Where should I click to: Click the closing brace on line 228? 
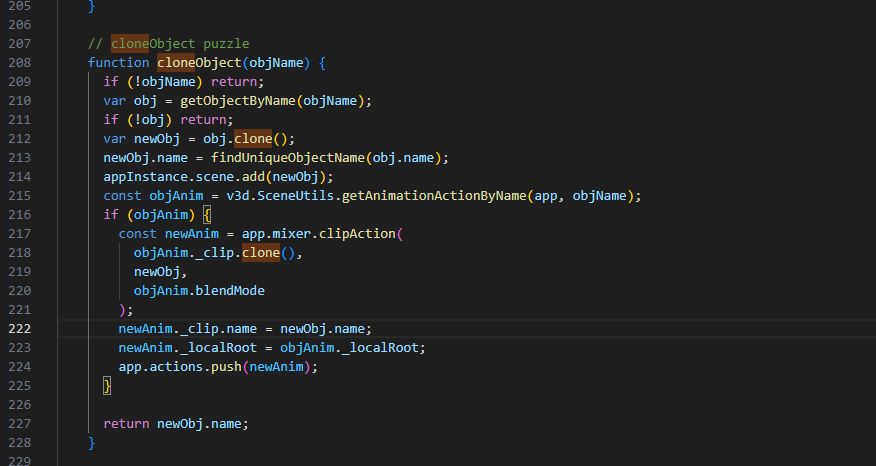click(92, 443)
